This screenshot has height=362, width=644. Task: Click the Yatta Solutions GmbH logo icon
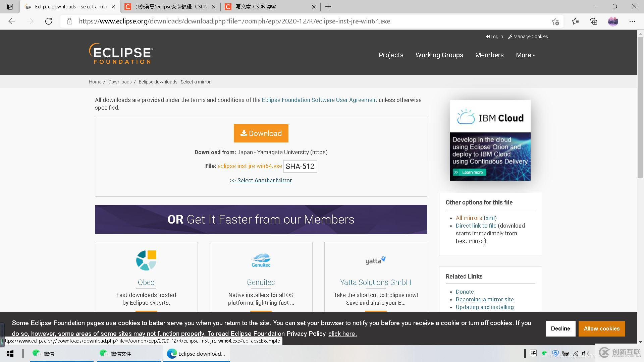375,260
